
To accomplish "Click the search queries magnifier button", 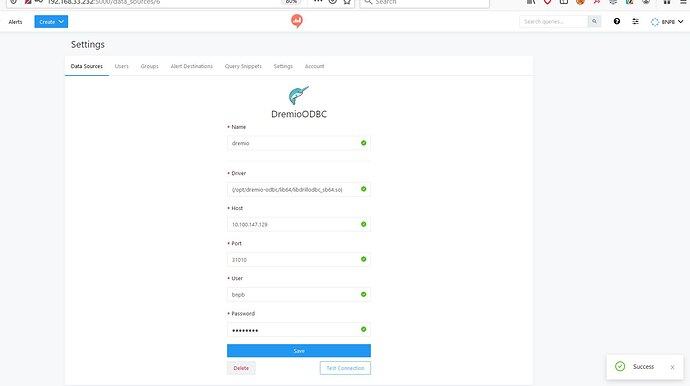I will click(x=594, y=21).
